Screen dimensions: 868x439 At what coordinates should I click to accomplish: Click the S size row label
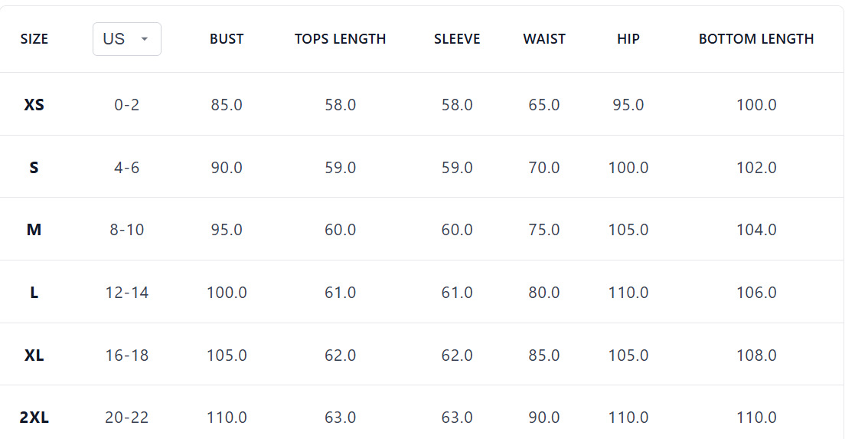tap(34, 168)
